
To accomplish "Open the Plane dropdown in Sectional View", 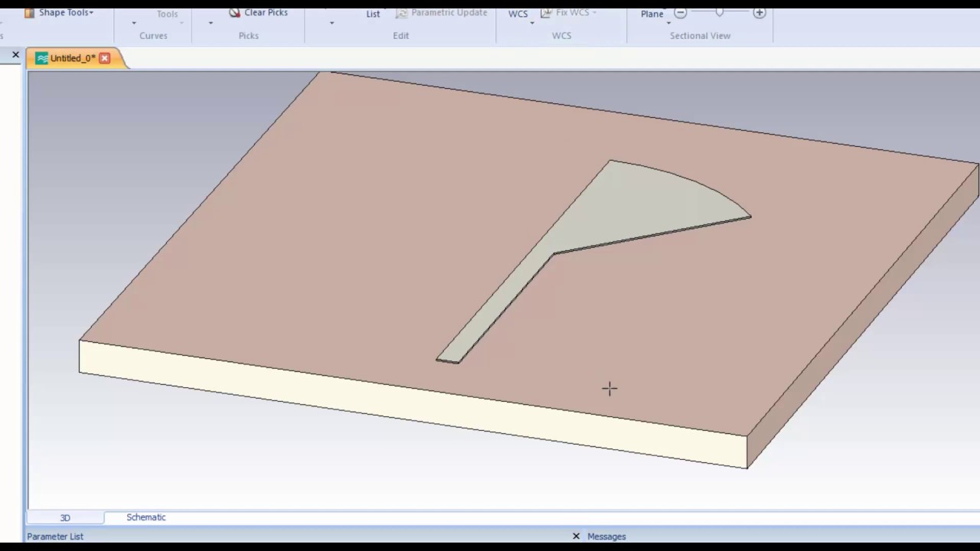I will pyautogui.click(x=652, y=14).
